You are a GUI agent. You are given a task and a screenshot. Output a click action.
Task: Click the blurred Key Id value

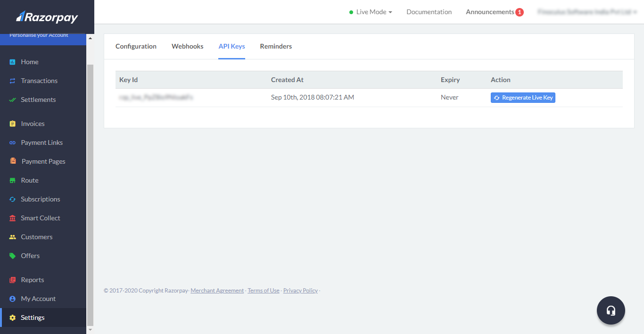[157, 98]
